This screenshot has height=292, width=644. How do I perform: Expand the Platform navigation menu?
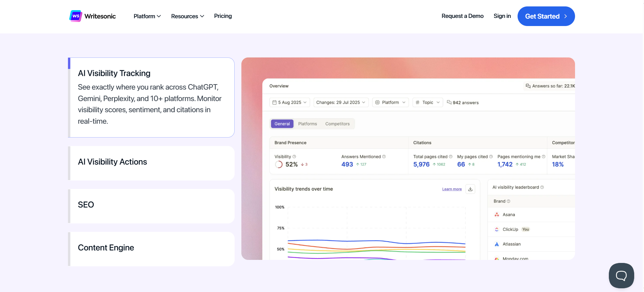[147, 16]
